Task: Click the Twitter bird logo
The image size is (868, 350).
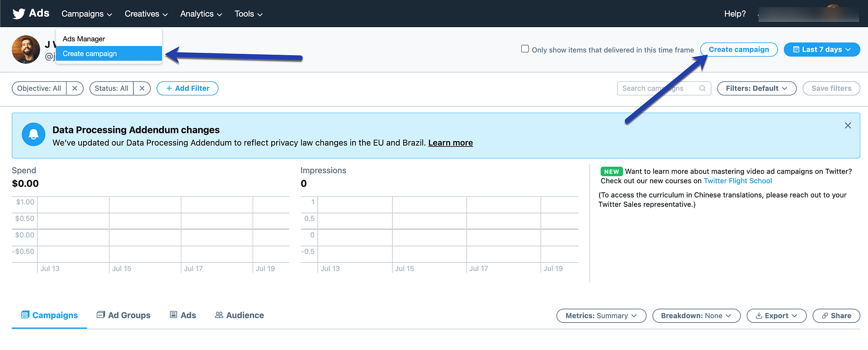Action: [19, 14]
